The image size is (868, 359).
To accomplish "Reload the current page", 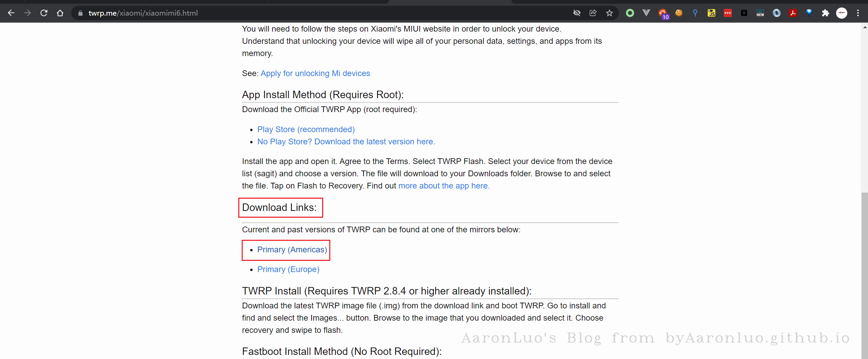I will (x=44, y=13).
